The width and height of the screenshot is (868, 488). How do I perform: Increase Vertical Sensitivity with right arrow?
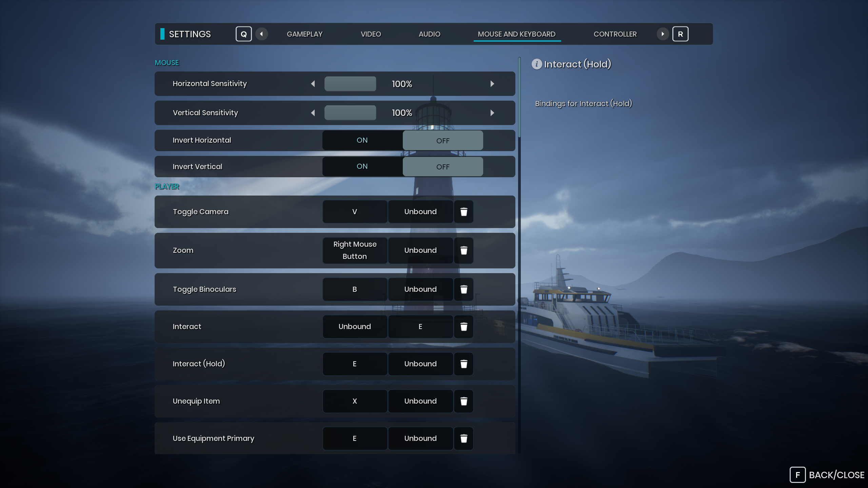pyautogui.click(x=492, y=113)
